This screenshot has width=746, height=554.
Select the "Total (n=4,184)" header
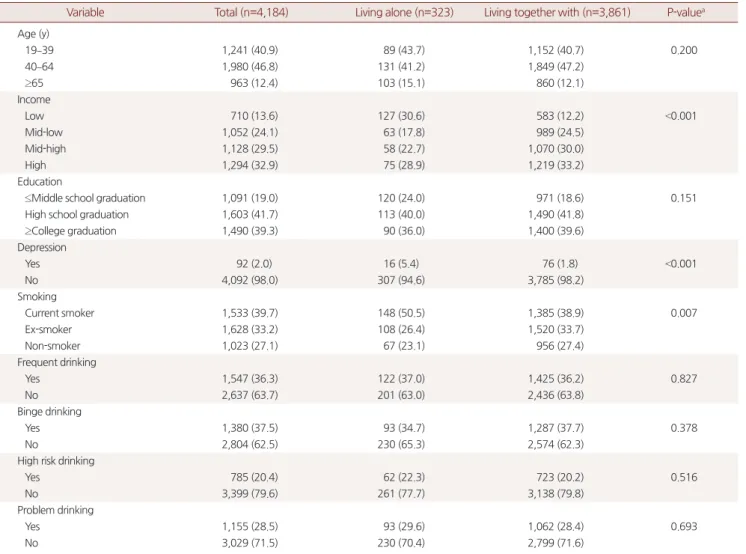(x=251, y=13)
